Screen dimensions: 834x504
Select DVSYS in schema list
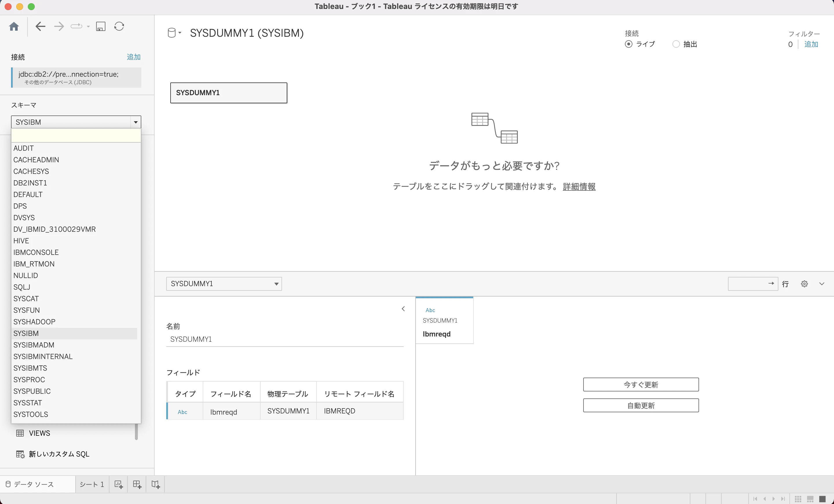[x=75, y=218]
